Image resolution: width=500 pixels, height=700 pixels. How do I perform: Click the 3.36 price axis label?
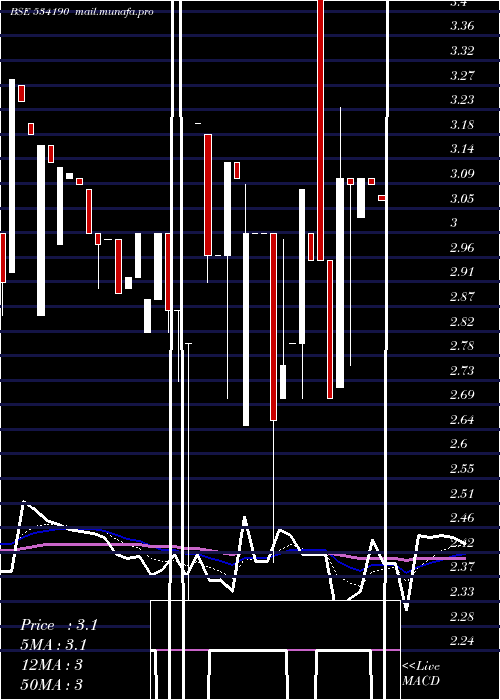coord(462,26)
